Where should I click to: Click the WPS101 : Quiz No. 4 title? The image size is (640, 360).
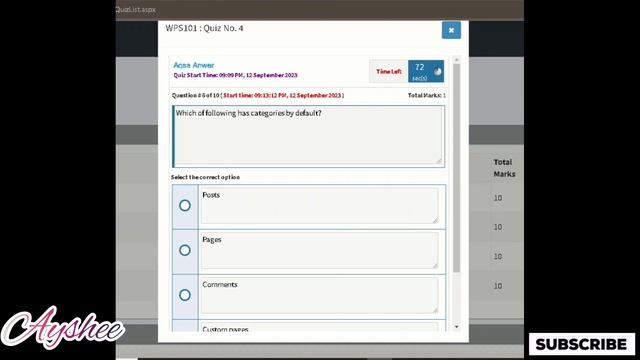pyautogui.click(x=204, y=28)
